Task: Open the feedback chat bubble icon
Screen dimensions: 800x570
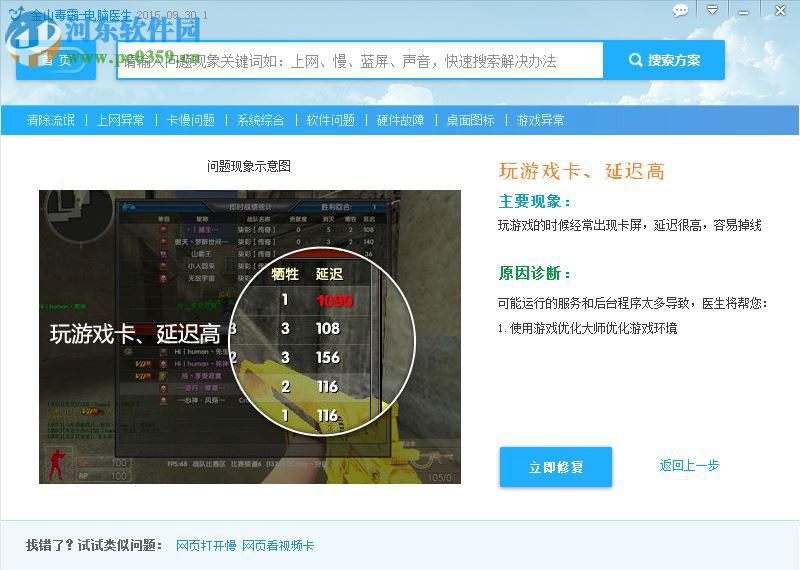Action: pos(680,10)
